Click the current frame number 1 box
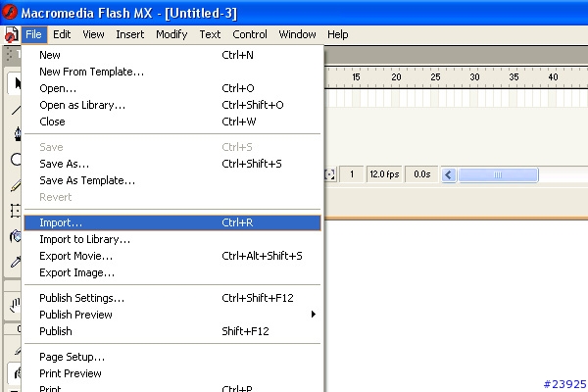Viewport: 588px width, 392px height. [352, 174]
